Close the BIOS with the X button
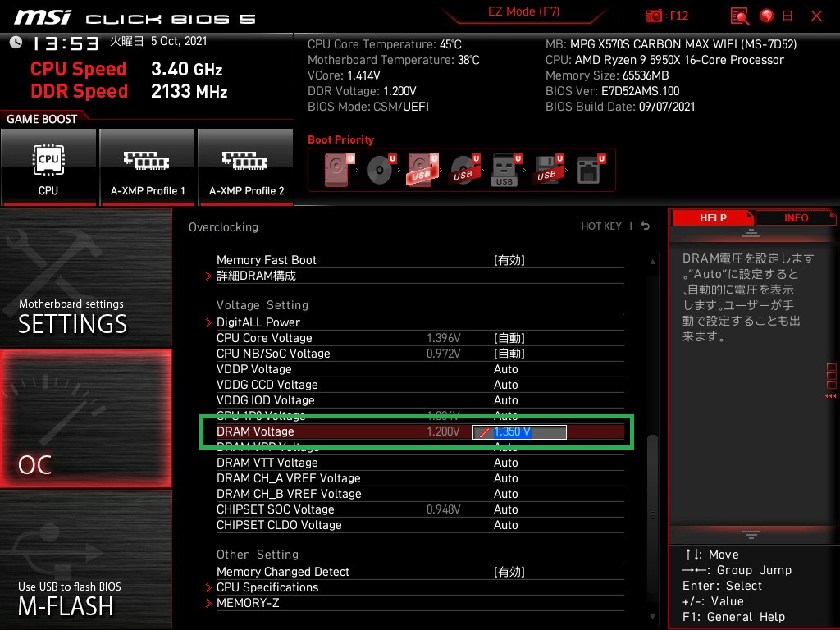The height and width of the screenshot is (630, 840). pos(816,16)
